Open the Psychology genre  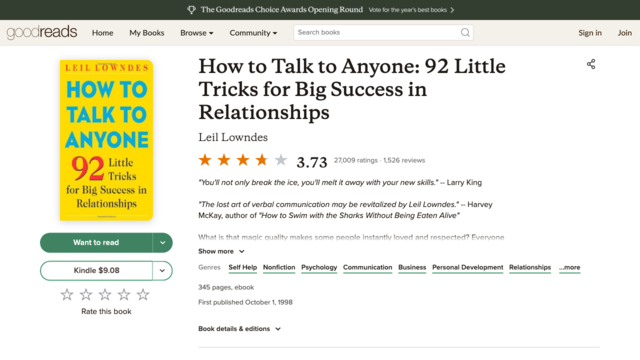(319, 267)
